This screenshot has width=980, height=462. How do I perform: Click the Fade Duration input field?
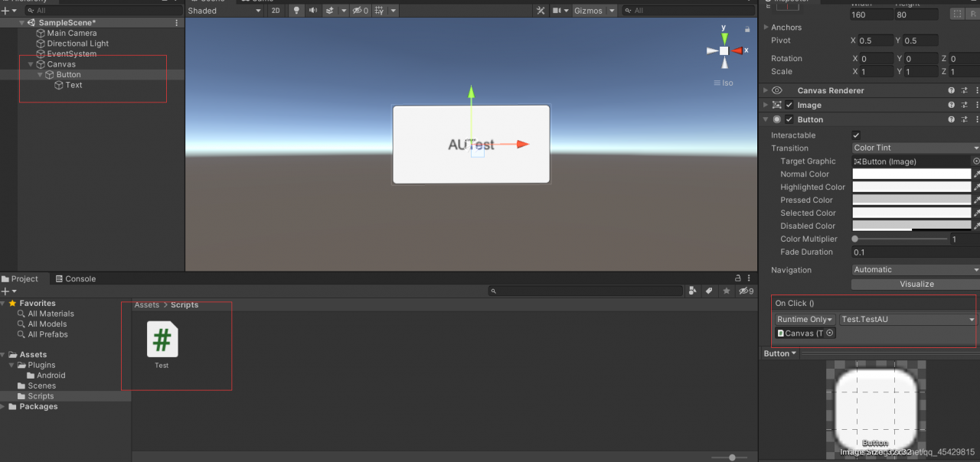pos(916,252)
